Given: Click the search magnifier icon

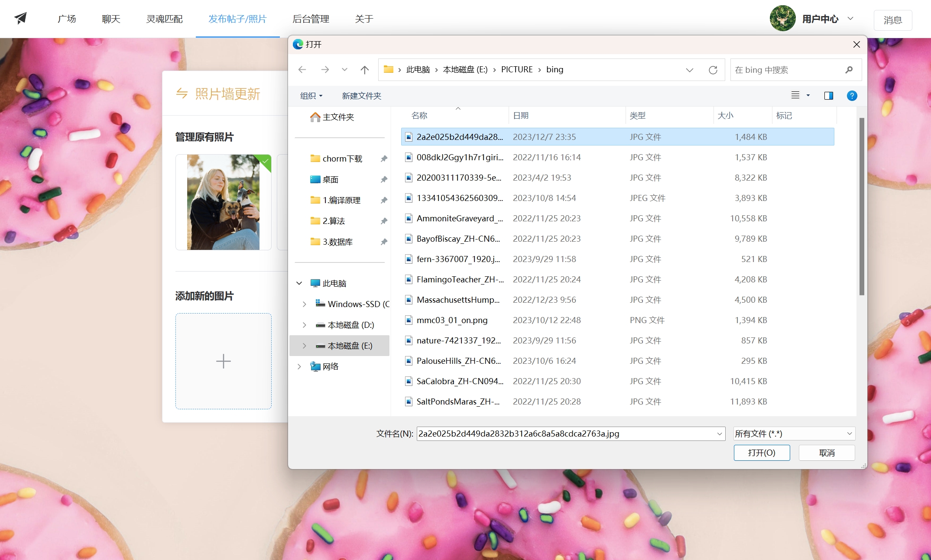Looking at the screenshot, I should click(x=849, y=70).
